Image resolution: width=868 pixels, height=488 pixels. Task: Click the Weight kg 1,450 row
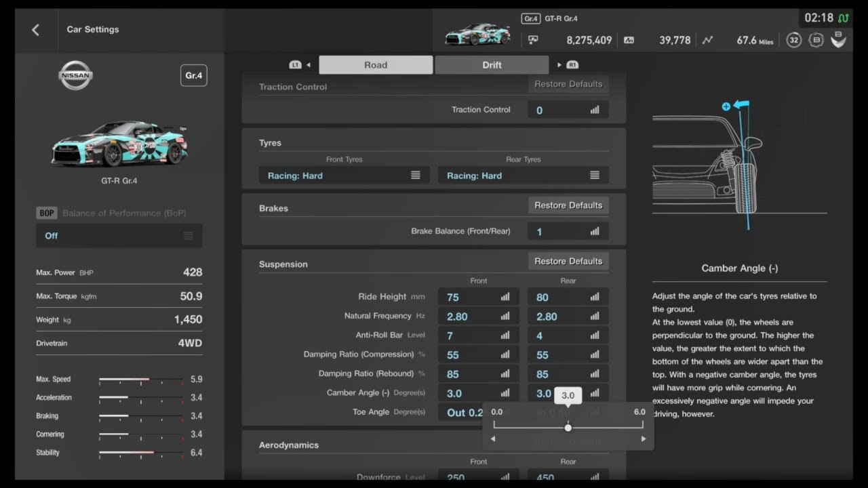[119, 320]
